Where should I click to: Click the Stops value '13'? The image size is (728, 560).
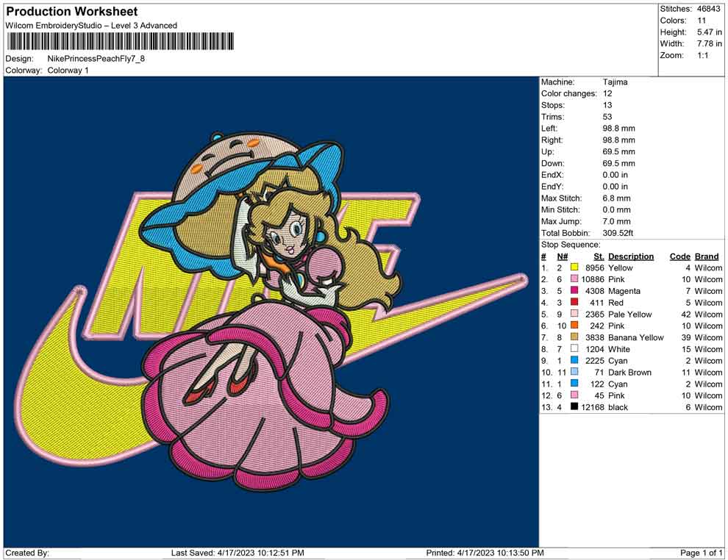[x=607, y=105]
